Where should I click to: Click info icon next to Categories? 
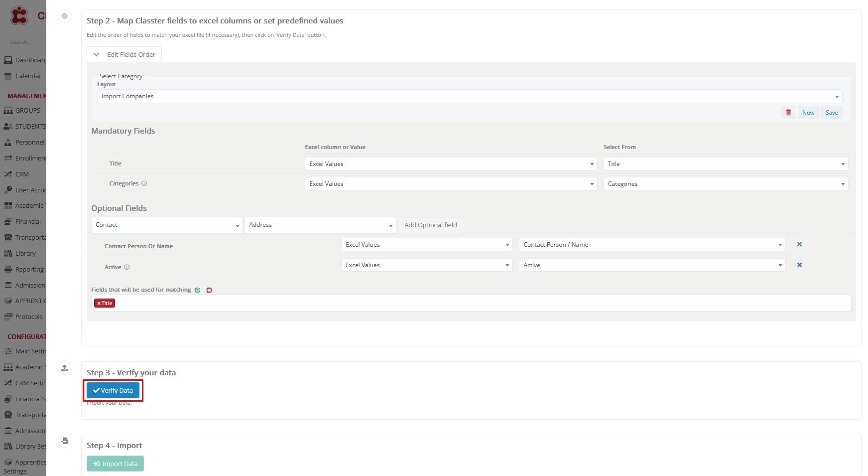point(144,183)
